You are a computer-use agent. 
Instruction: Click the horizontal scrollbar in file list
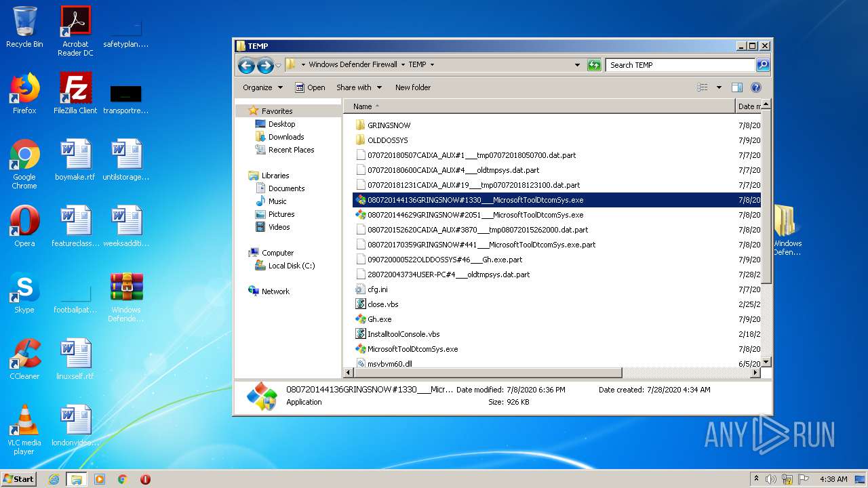[x=488, y=373]
